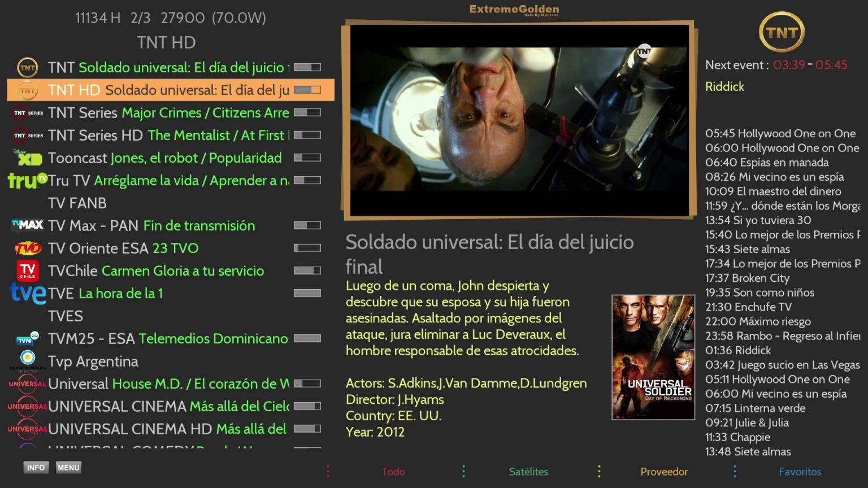Click the Director: J.Hyams line
868x488 pixels.
(x=394, y=399)
